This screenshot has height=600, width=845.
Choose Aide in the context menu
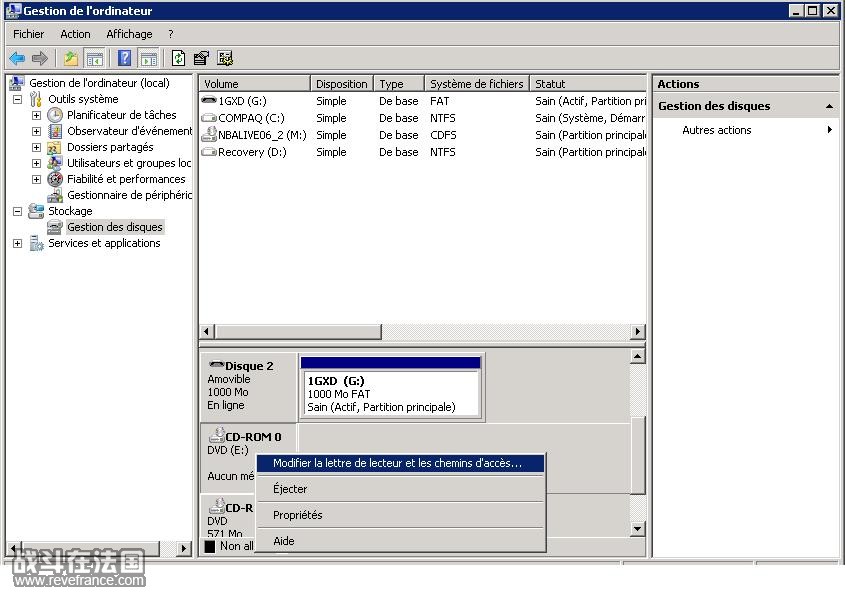coord(400,541)
